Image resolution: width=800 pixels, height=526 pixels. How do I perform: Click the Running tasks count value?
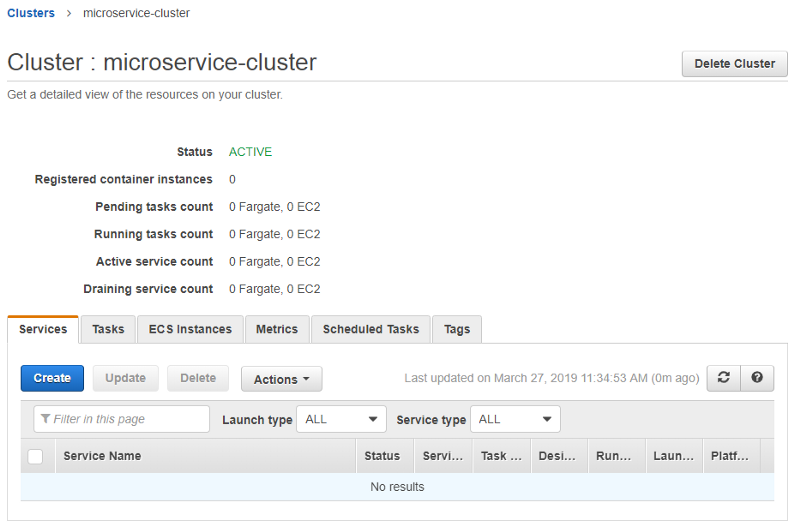(274, 234)
